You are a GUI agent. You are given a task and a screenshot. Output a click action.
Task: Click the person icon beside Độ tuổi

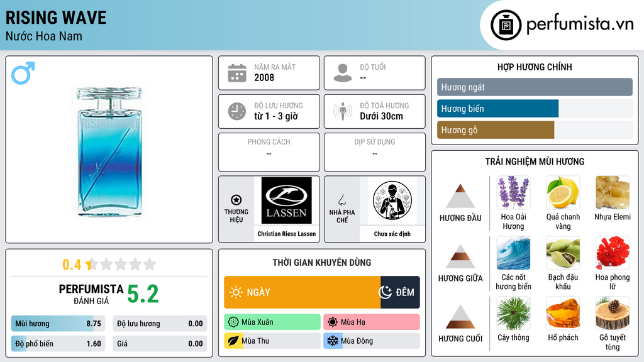click(343, 73)
